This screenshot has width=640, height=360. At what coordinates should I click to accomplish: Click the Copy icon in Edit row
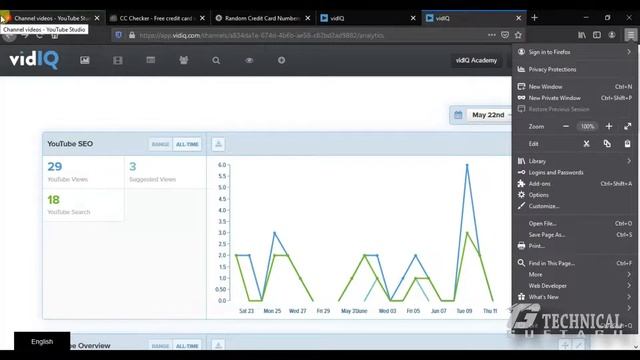click(x=607, y=144)
